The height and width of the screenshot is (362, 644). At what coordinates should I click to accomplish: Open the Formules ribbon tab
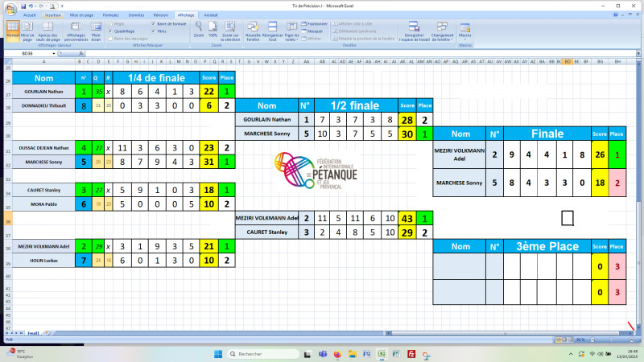110,14
